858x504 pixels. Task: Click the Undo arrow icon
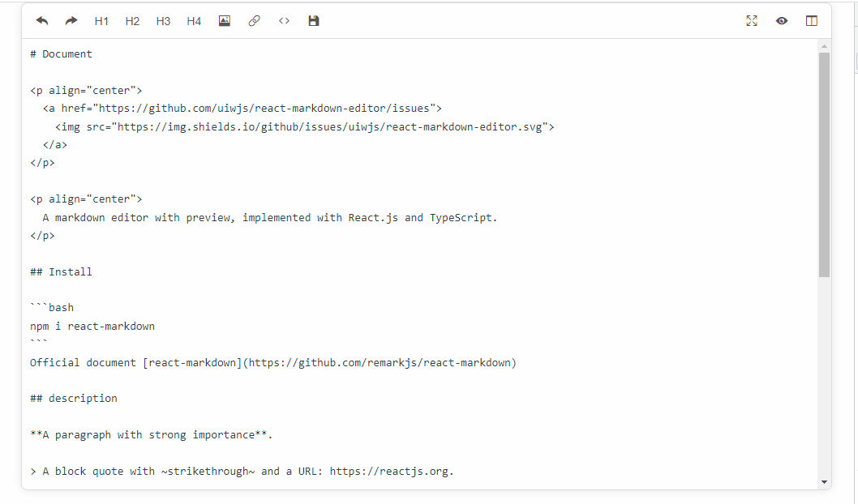(41, 20)
